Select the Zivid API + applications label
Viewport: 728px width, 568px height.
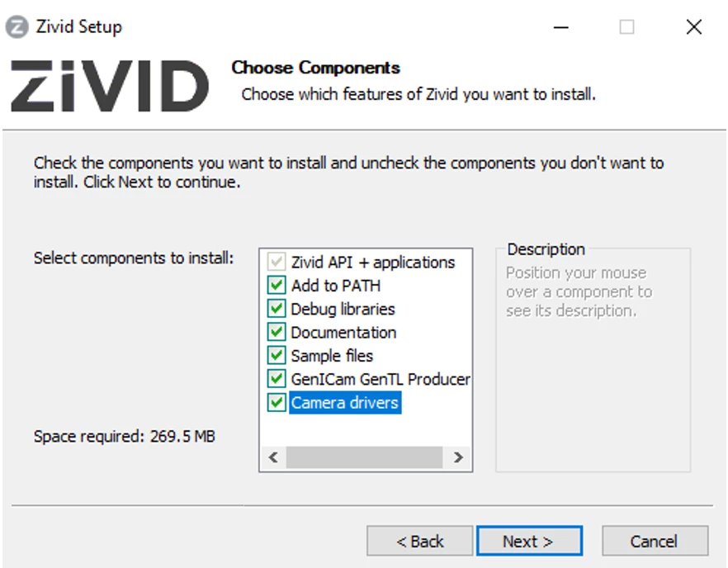[373, 263]
